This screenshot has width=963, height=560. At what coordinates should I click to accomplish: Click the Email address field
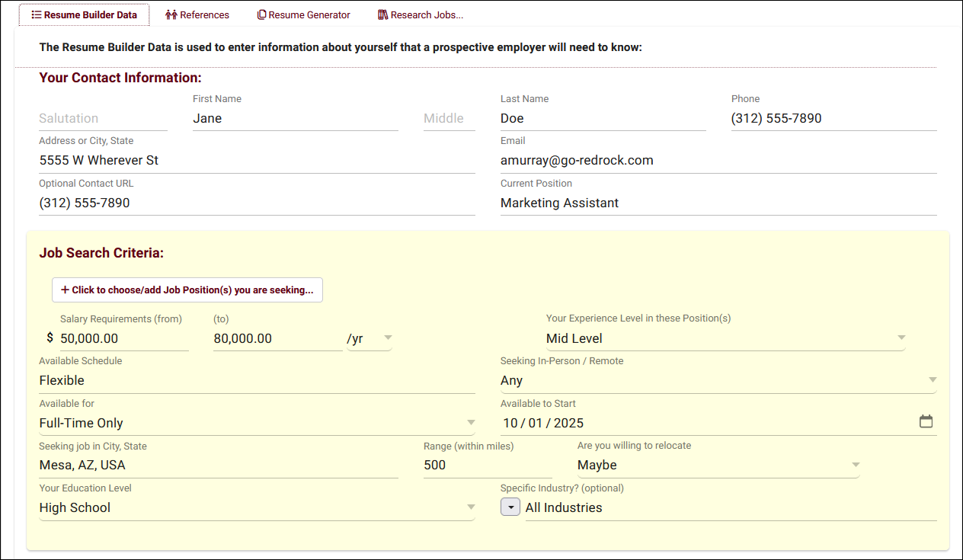718,160
